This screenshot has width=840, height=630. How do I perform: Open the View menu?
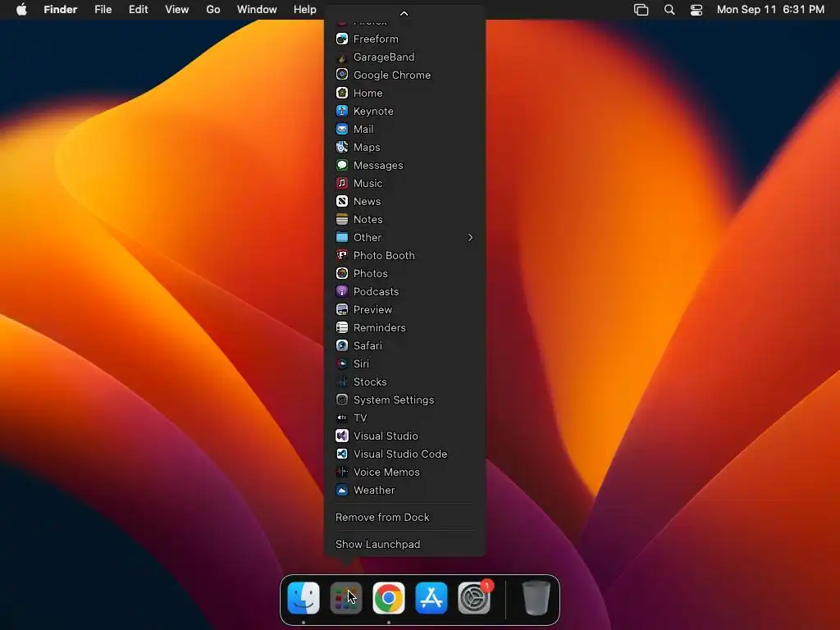[x=177, y=10]
